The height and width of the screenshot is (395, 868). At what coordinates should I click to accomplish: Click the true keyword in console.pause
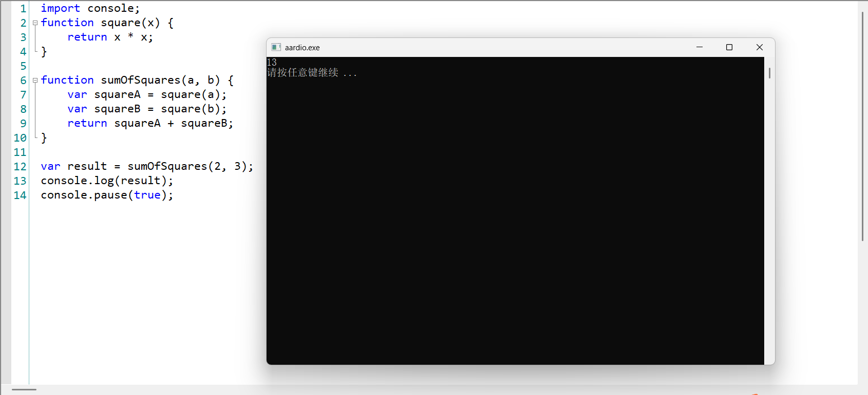coord(147,195)
